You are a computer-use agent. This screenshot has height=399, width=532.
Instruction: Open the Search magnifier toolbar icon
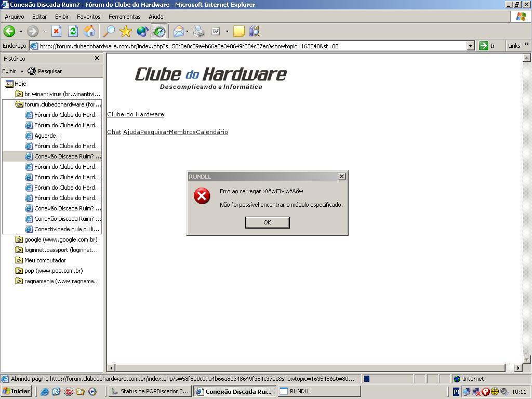109,32
